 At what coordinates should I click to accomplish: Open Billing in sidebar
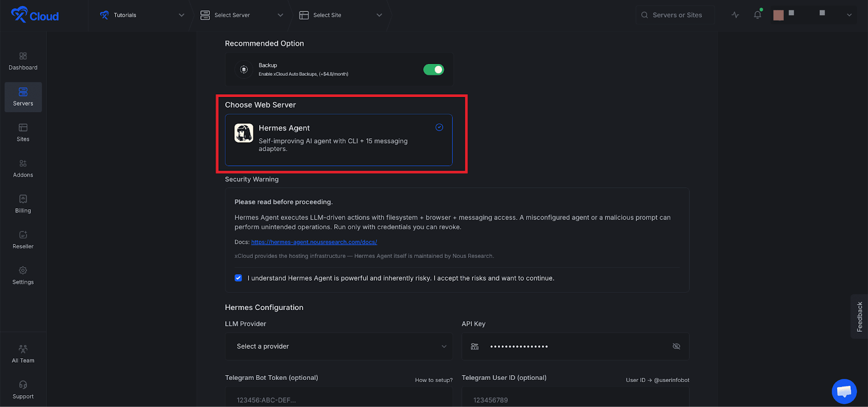click(x=23, y=204)
